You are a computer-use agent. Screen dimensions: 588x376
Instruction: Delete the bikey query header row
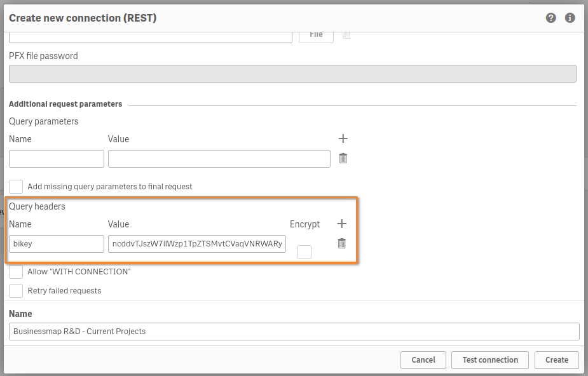click(x=341, y=243)
